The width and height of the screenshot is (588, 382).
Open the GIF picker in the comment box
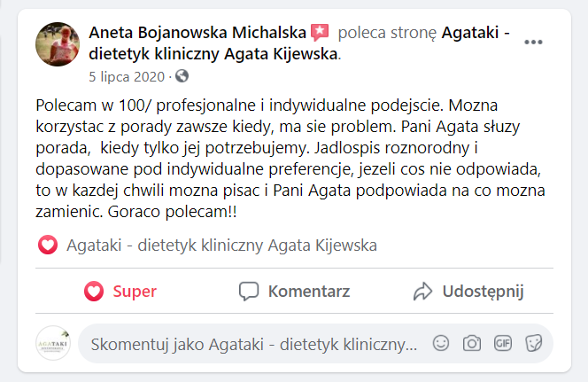tap(502, 343)
